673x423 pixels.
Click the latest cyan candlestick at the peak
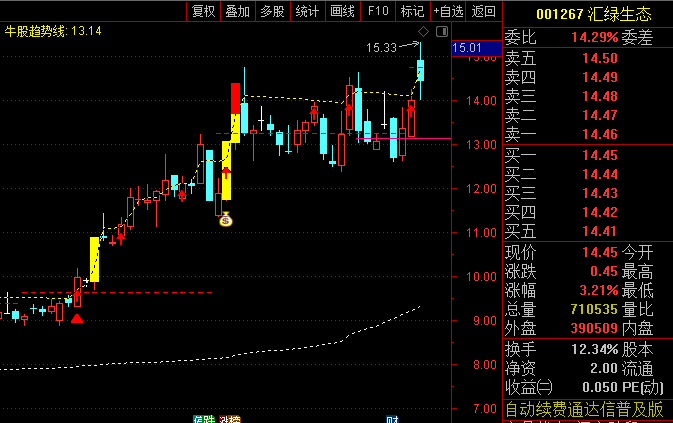point(421,70)
